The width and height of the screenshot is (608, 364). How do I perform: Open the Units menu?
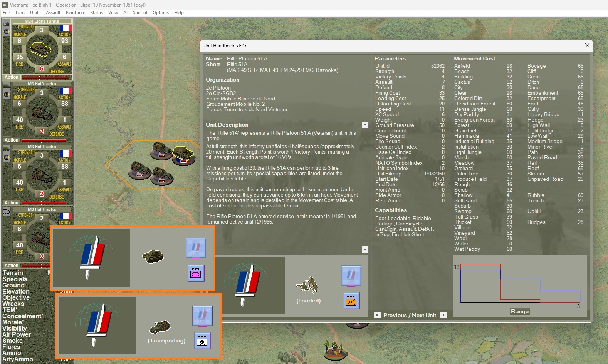35,13
